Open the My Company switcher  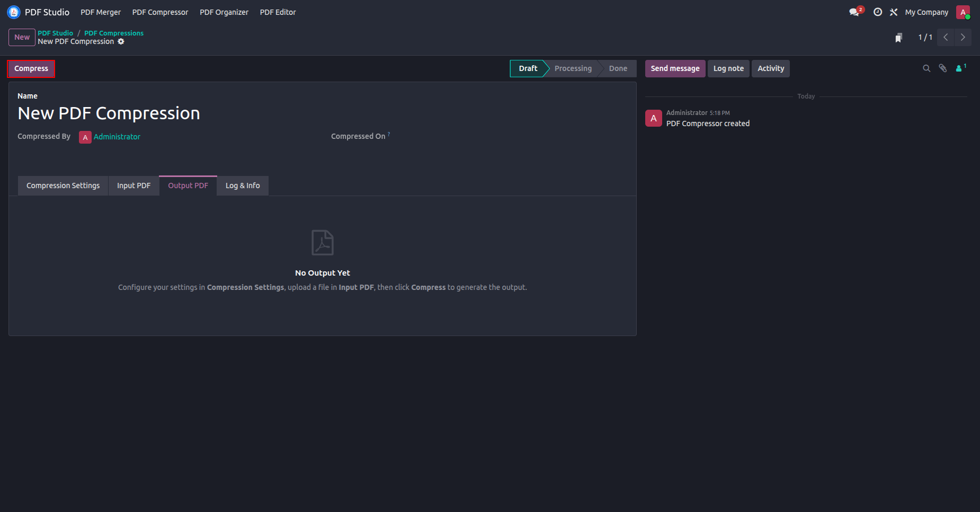pos(926,12)
